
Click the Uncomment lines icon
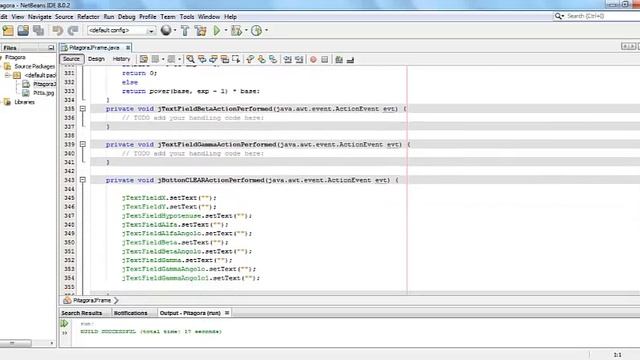[x=350, y=60]
